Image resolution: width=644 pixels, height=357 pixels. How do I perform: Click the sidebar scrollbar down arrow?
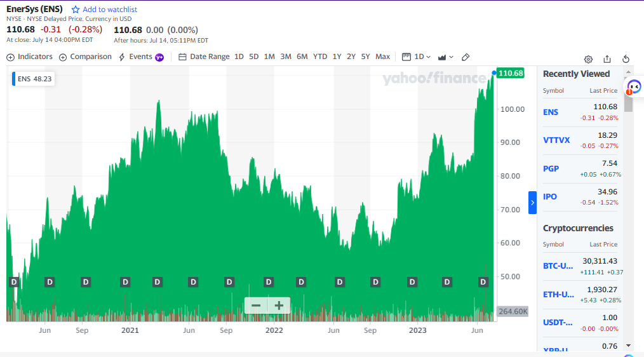click(x=628, y=346)
